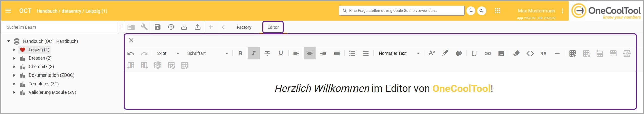Expand the Templates (ZT) node

[x=14, y=84]
